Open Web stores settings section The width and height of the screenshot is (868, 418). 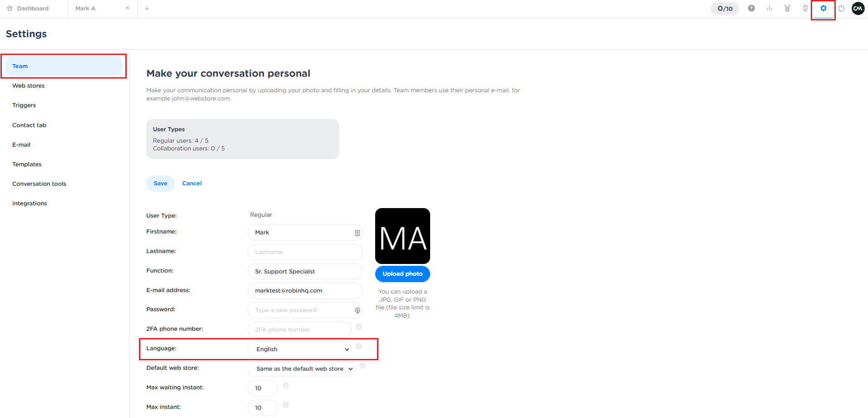click(x=29, y=86)
